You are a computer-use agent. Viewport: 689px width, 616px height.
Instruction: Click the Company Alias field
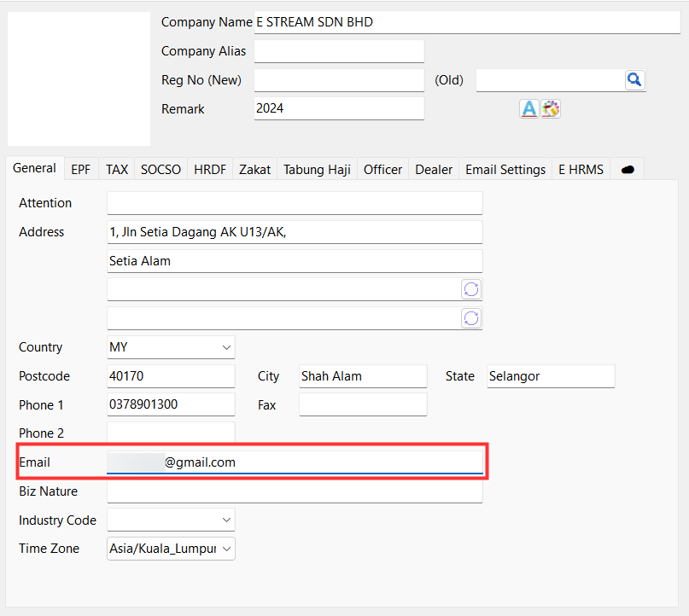[339, 51]
